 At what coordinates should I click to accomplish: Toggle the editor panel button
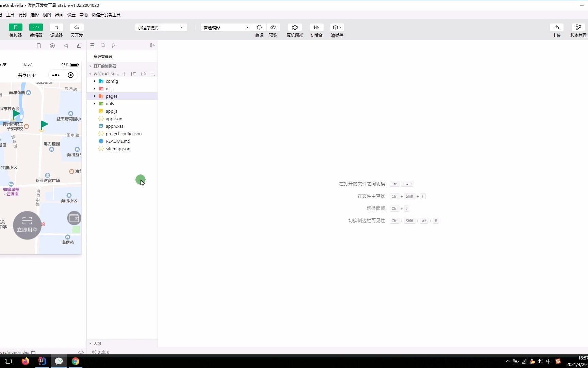click(36, 27)
